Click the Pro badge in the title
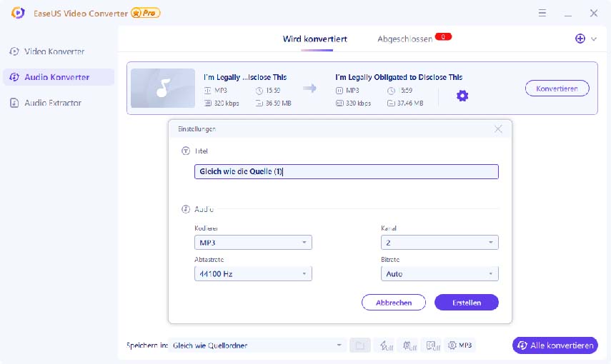Image resolution: width=611 pixels, height=364 pixels. pos(146,13)
